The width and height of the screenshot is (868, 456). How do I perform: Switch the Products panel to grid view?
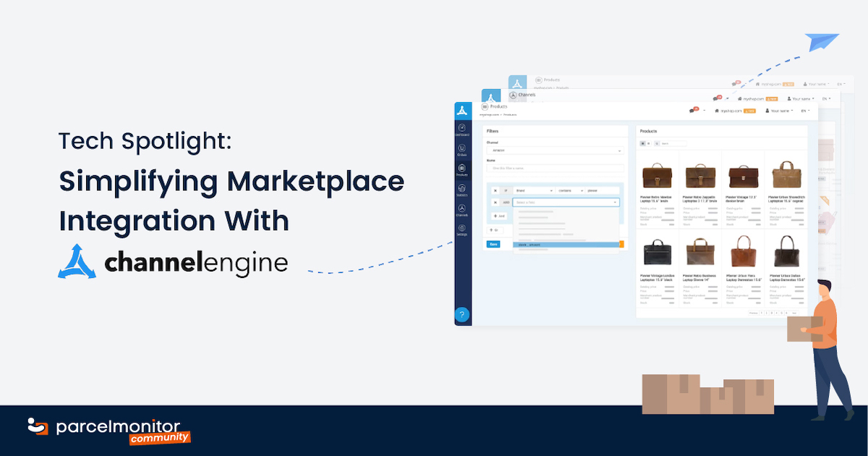click(x=643, y=143)
